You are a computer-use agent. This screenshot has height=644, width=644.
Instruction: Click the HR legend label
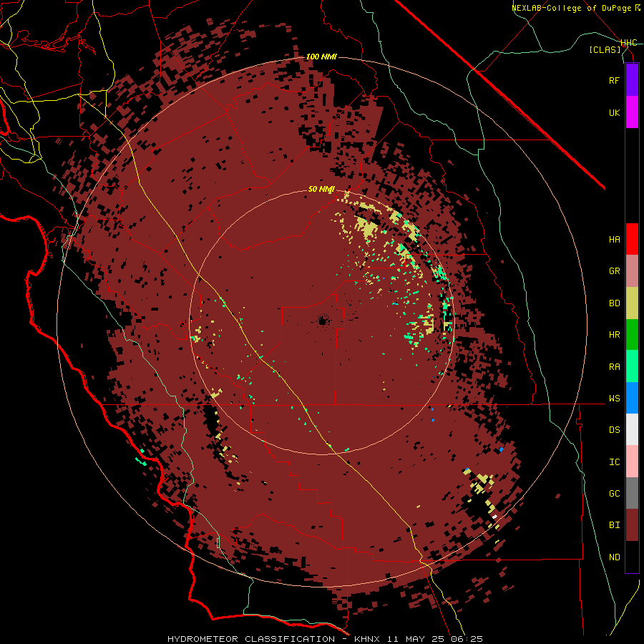click(x=614, y=335)
